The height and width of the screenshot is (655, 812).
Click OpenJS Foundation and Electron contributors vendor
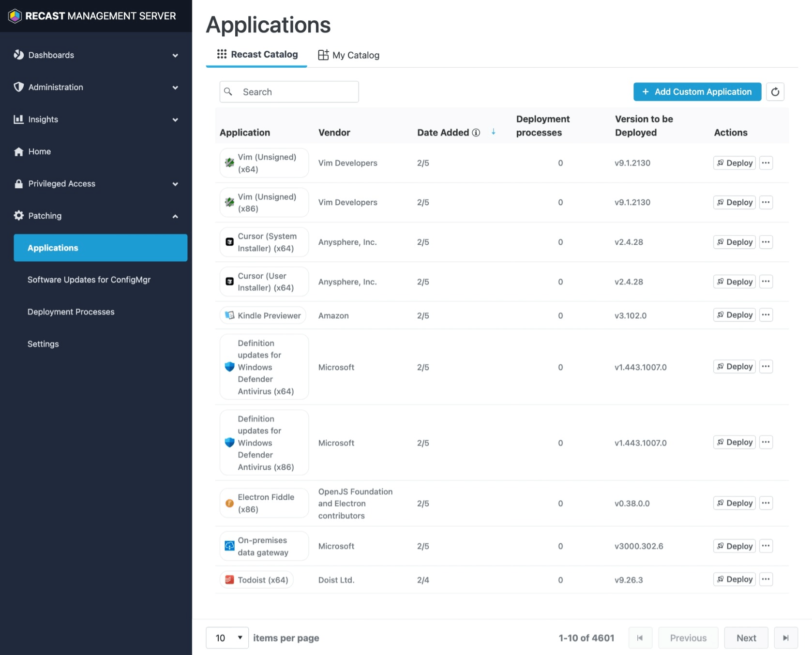(355, 504)
